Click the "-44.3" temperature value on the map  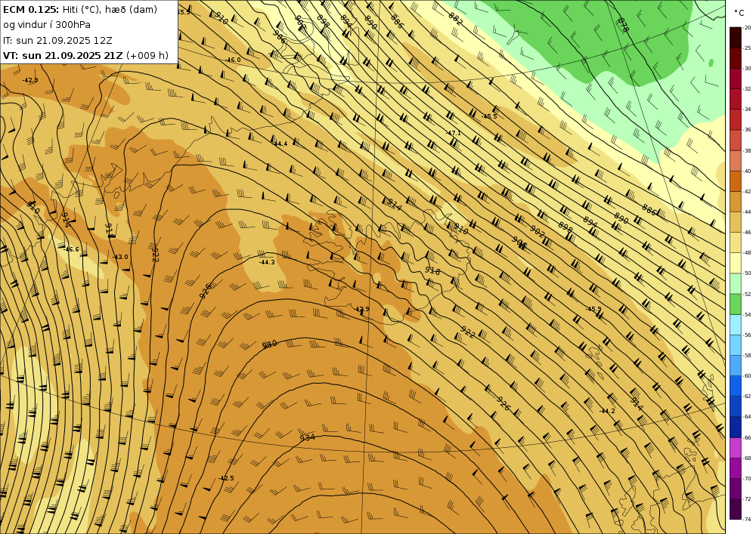(267, 262)
